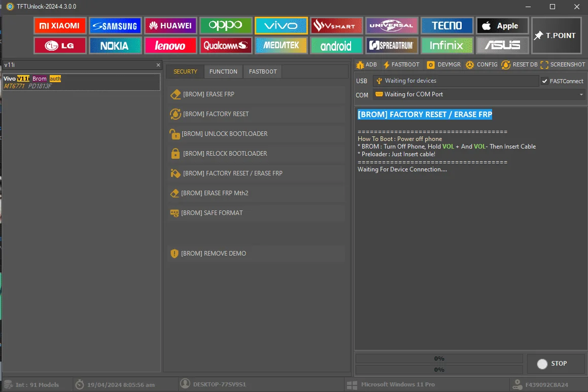This screenshot has width=588, height=392.
Task: Launch DEVMGR device manager
Action: coord(443,64)
